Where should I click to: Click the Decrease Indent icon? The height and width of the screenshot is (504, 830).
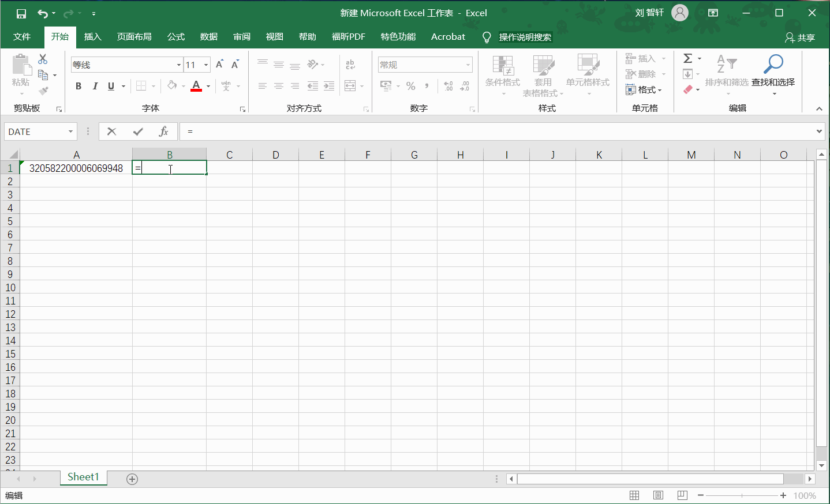pyautogui.click(x=313, y=86)
